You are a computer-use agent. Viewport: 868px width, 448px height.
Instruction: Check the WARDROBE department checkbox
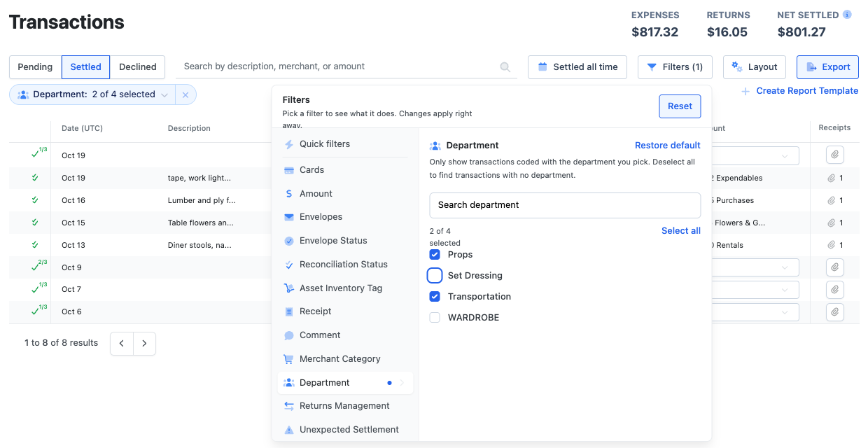point(435,318)
